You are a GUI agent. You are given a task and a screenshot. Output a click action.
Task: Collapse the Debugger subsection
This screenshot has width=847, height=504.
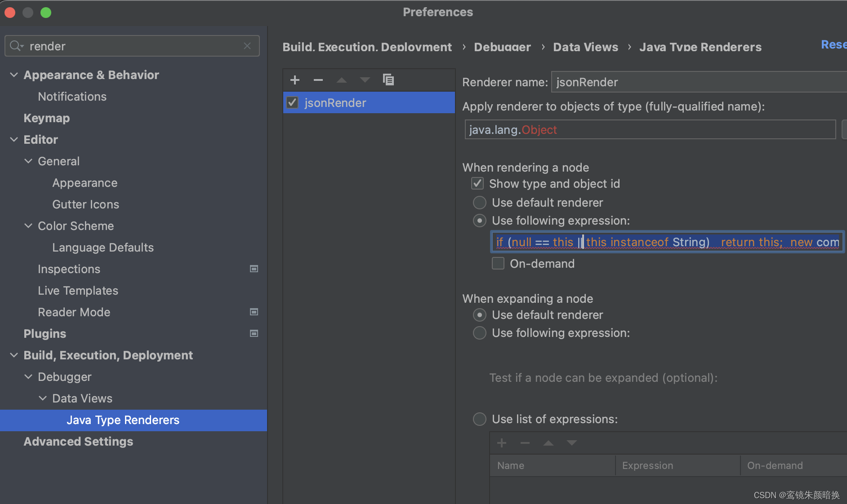click(x=28, y=376)
